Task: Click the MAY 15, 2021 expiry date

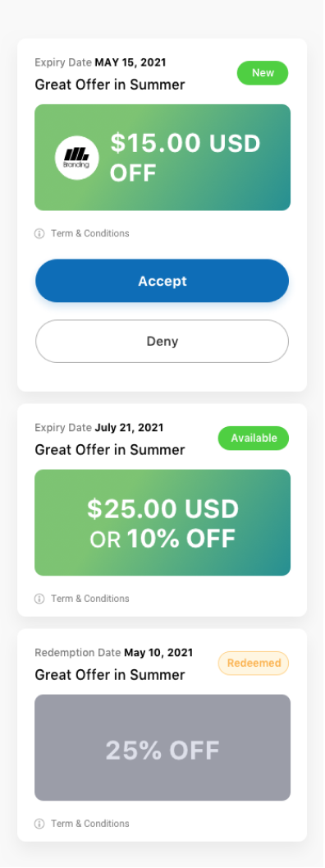Action: click(x=130, y=62)
